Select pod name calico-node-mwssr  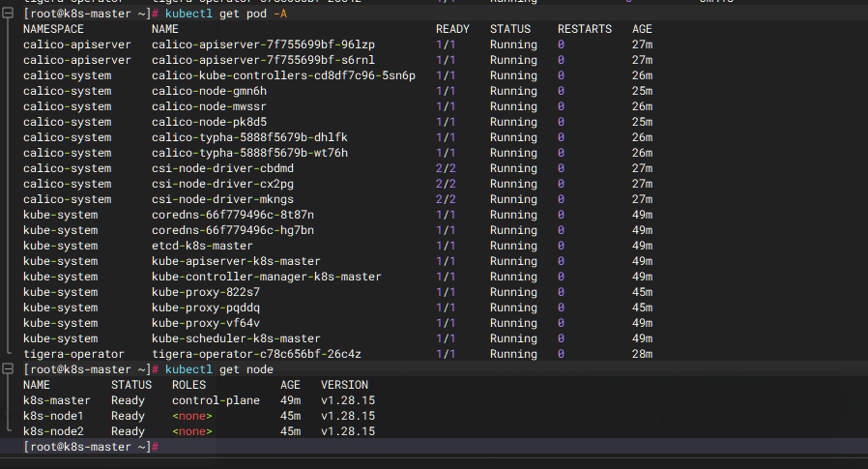coord(209,106)
